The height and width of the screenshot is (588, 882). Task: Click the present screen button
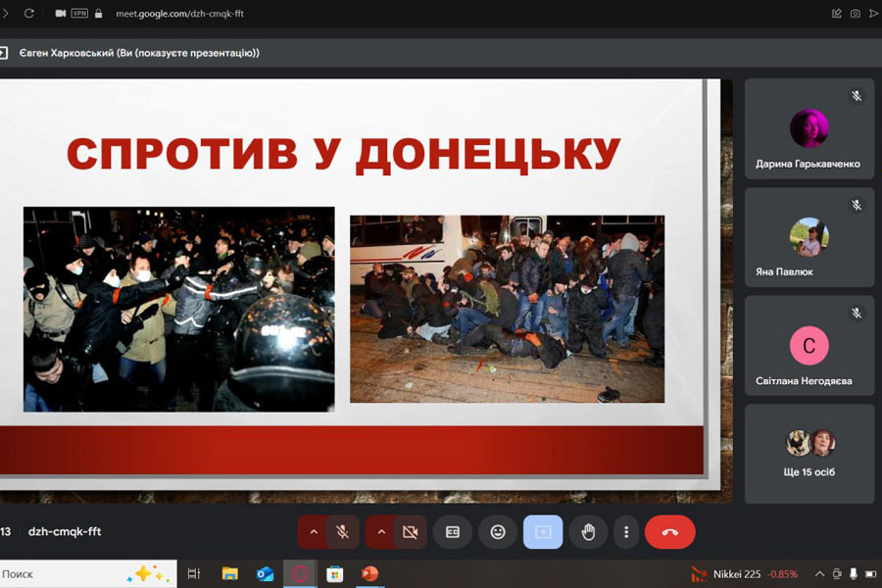click(543, 532)
